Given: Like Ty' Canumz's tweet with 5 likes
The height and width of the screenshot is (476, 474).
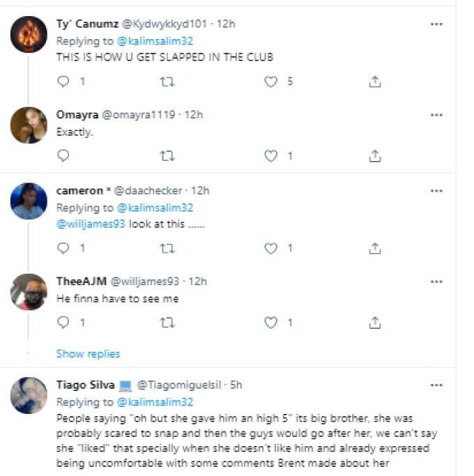Looking at the screenshot, I should [x=271, y=82].
